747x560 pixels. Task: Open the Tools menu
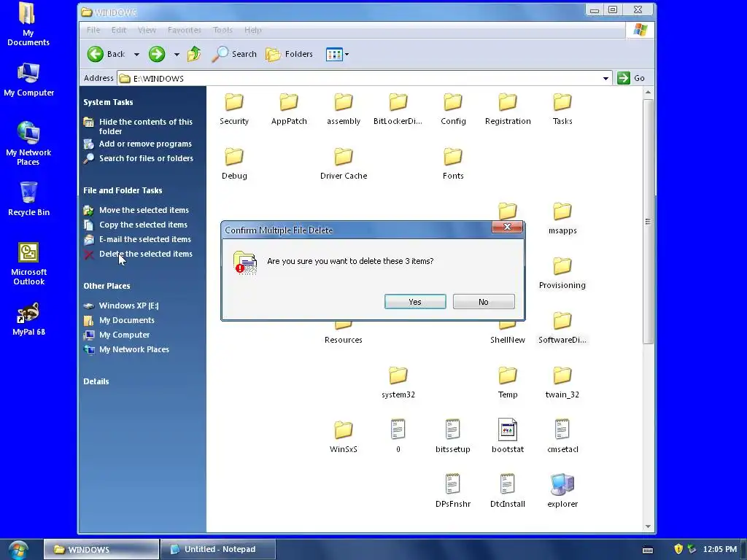[222, 30]
